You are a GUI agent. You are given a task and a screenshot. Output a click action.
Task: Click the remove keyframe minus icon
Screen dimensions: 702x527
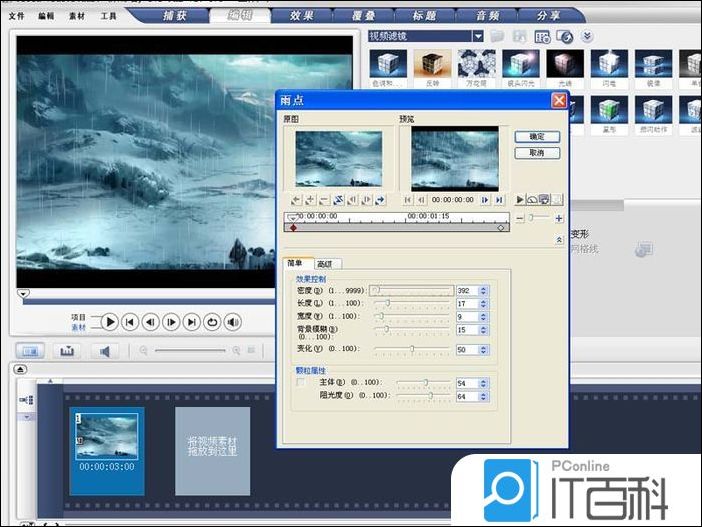pos(324,200)
